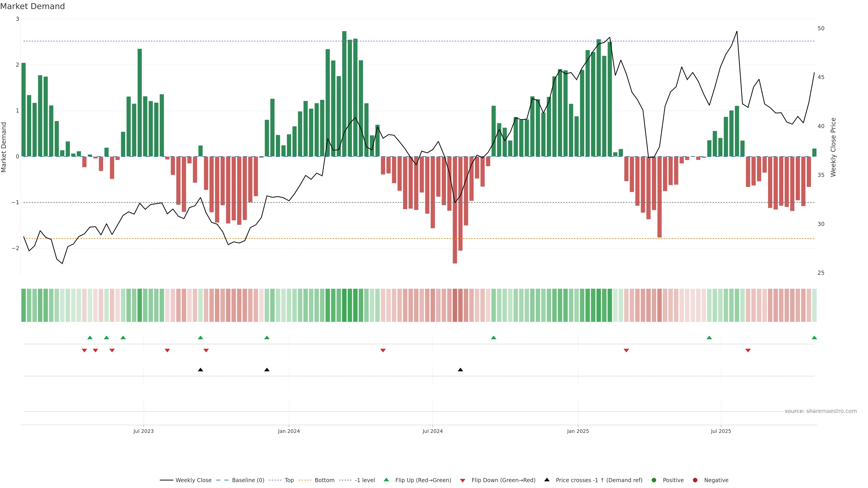Click the black triangle marker after Jul 2024
This screenshot has width=868, height=488.
pyautogui.click(x=460, y=369)
